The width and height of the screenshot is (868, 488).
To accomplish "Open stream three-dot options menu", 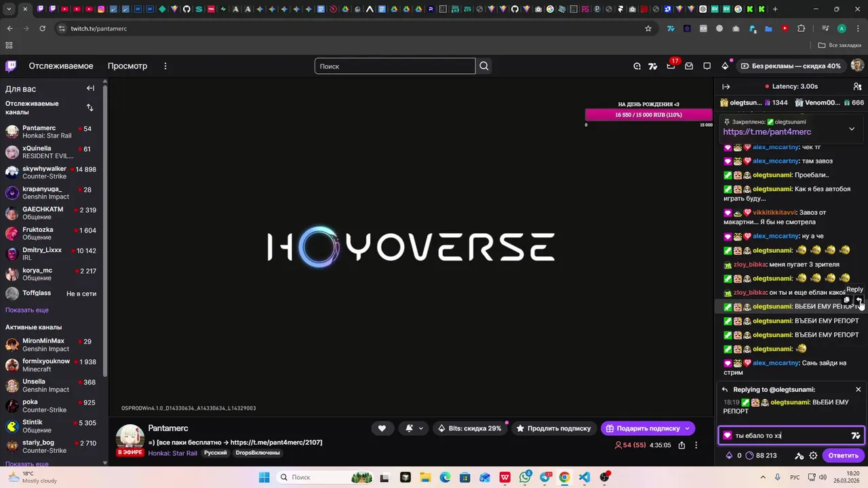I will (x=696, y=445).
